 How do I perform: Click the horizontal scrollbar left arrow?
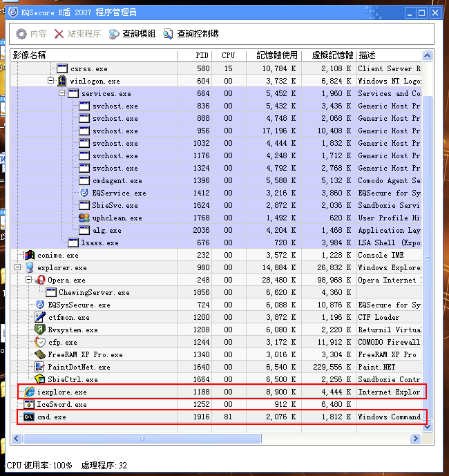pyautogui.click(x=17, y=439)
